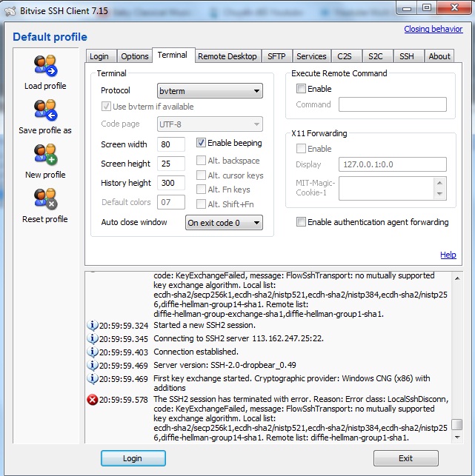Enable X11 Forwarding checkbox
The image size is (475, 476).
pyautogui.click(x=301, y=149)
